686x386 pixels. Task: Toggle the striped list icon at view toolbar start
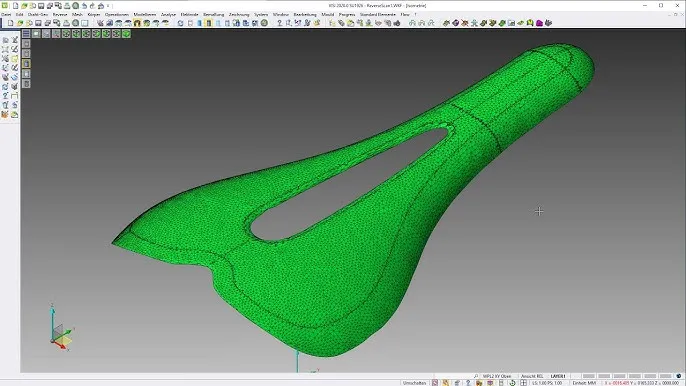[x=26, y=34]
